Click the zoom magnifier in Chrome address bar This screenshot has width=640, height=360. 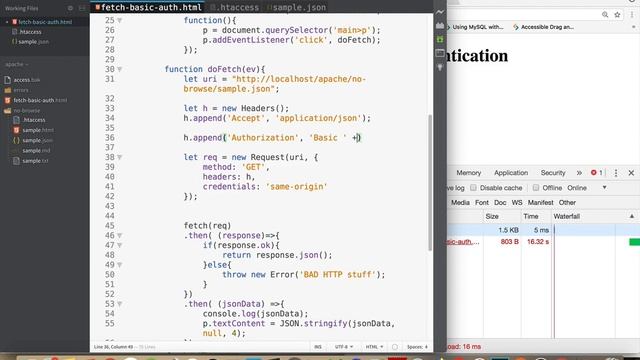click(605, 15)
